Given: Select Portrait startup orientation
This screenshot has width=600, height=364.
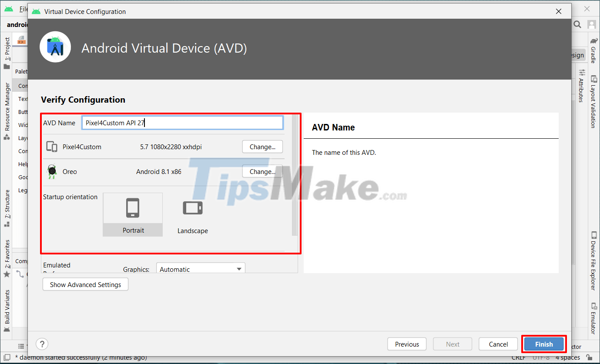Looking at the screenshot, I should 133,214.
